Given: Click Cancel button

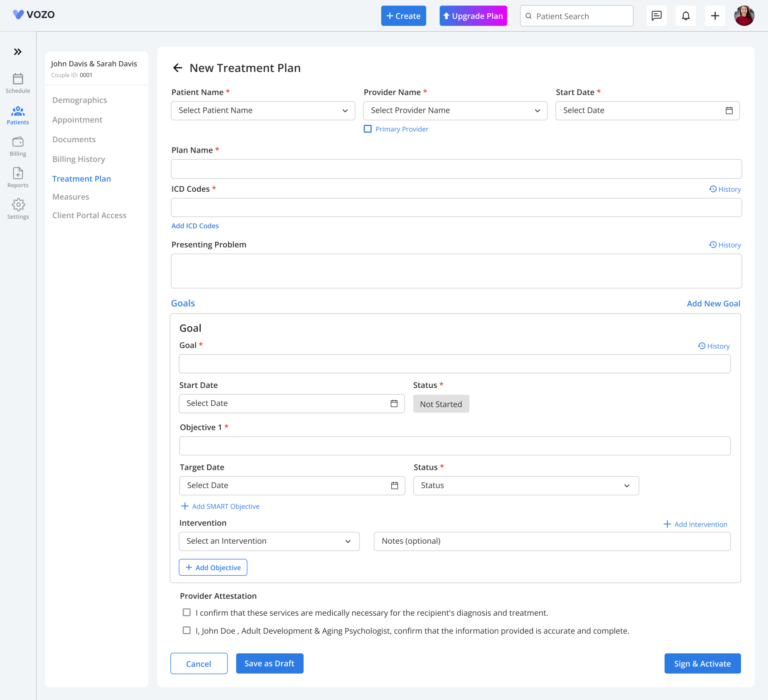Looking at the screenshot, I should [199, 663].
